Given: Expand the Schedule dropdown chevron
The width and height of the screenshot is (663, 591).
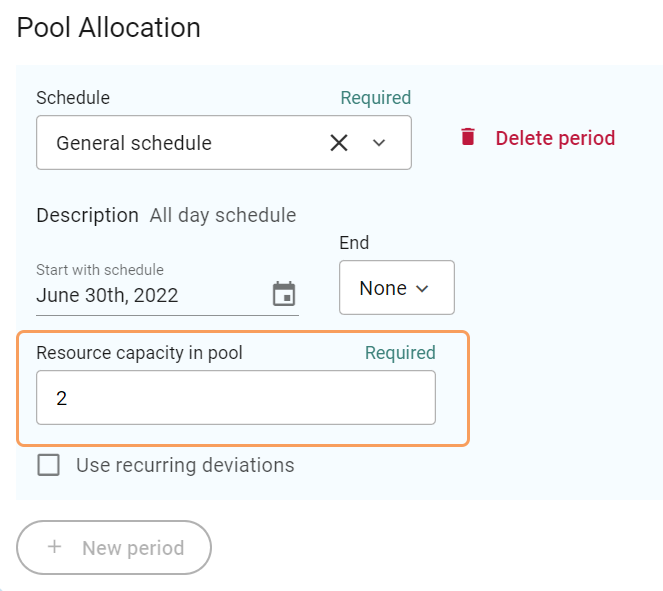Looking at the screenshot, I should click(379, 143).
